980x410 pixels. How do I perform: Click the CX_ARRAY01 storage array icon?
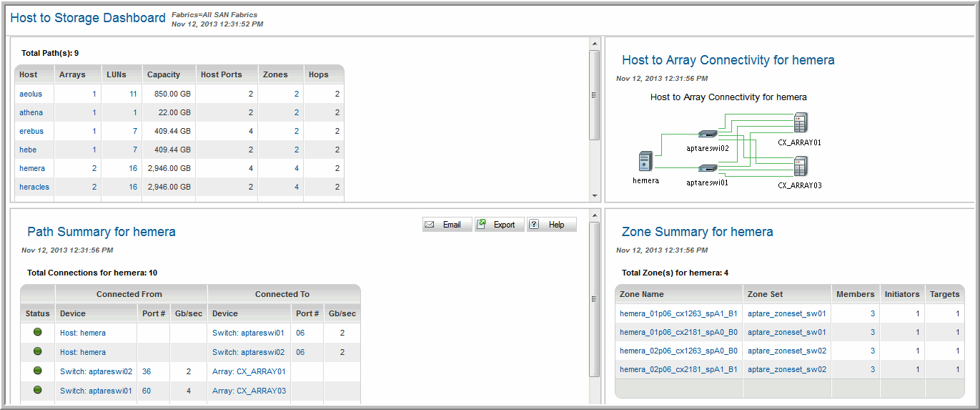click(800, 123)
